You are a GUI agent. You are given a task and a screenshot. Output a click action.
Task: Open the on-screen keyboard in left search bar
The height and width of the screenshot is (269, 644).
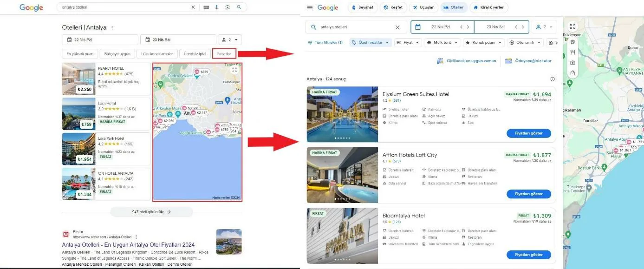pyautogui.click(x=206, y=7)
